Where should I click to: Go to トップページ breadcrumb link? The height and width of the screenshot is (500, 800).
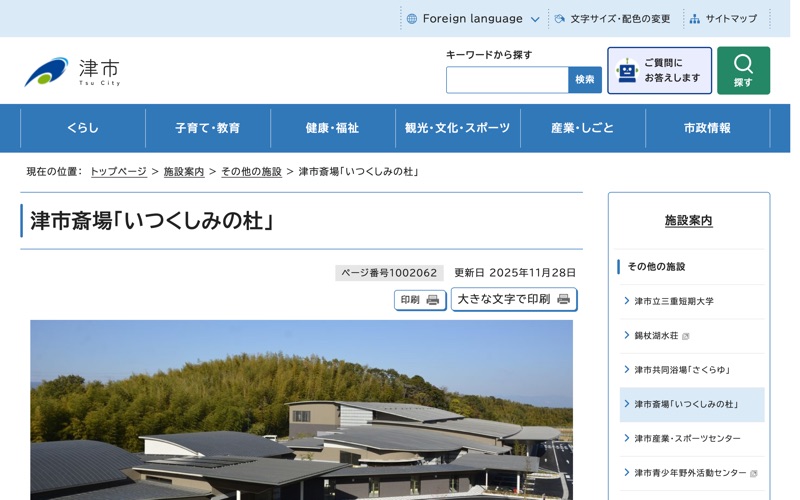(118, 172)
